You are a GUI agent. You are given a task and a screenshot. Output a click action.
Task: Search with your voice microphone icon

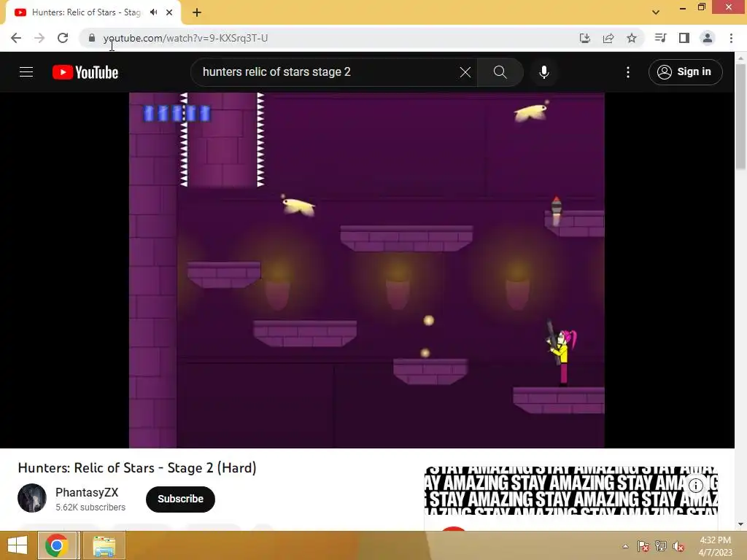(544, 72)
